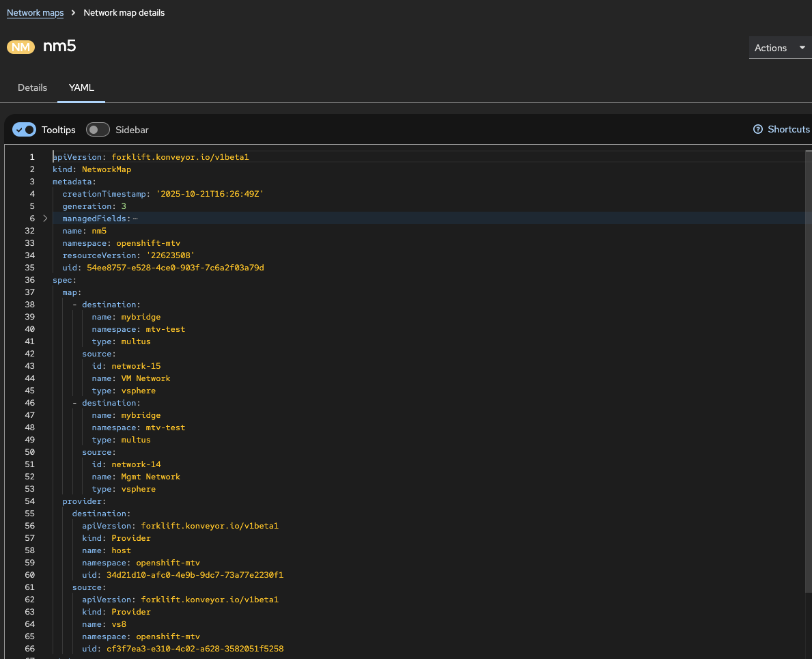
Task: Click the nm5 page title heading
Action: (59, 46)
